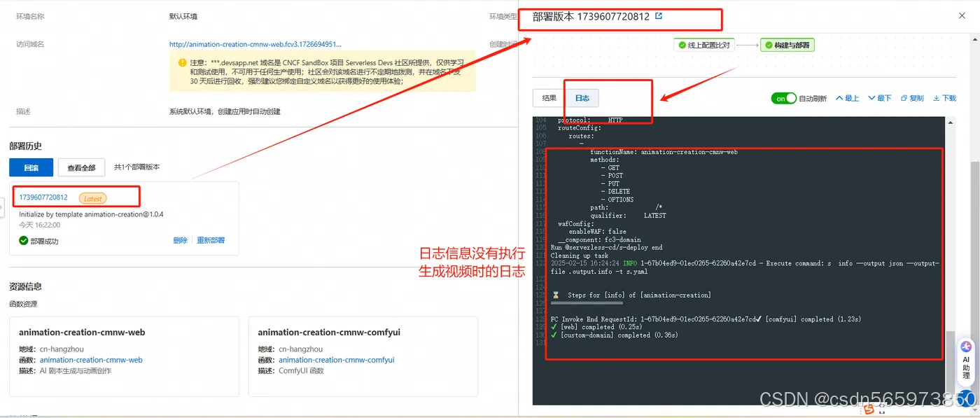
Task: Click the Latest tag badge
Action: (x=93, y=198)
